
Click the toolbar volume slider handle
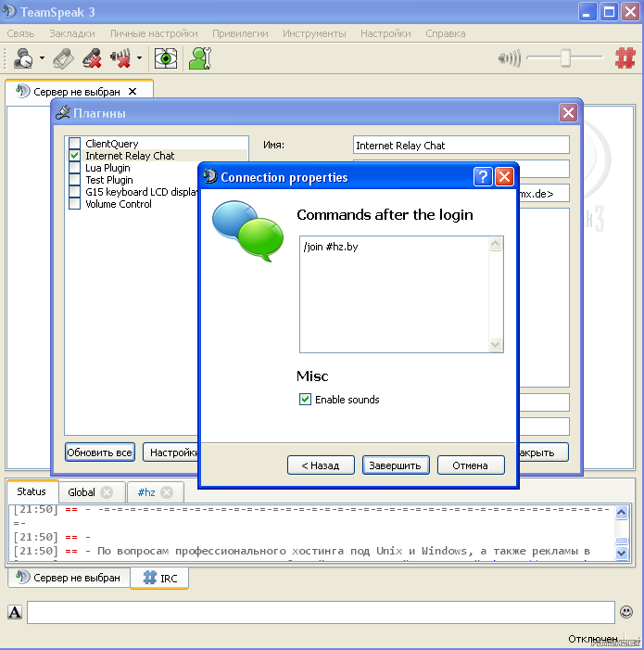[565, 57]
